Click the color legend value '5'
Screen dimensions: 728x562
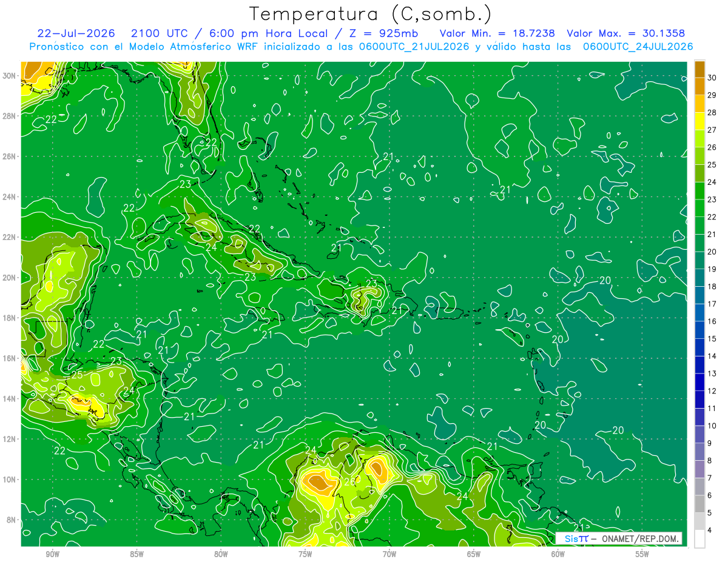click(710, 513)
